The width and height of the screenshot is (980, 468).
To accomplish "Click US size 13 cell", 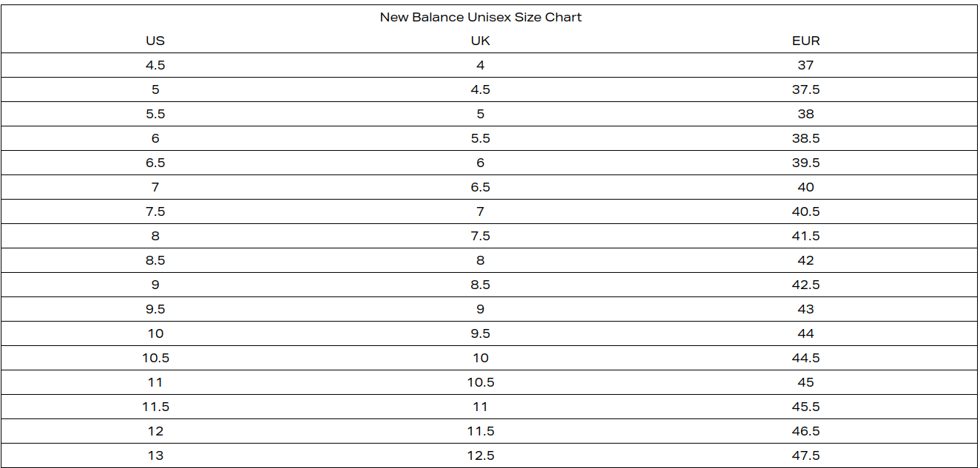I will (155, 455).
